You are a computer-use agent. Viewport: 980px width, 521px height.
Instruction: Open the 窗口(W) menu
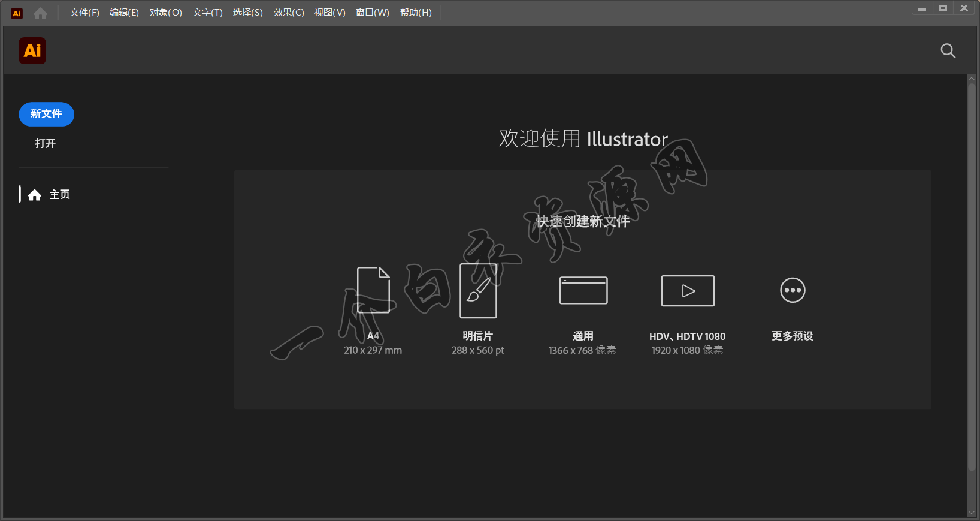click(372, 13)
